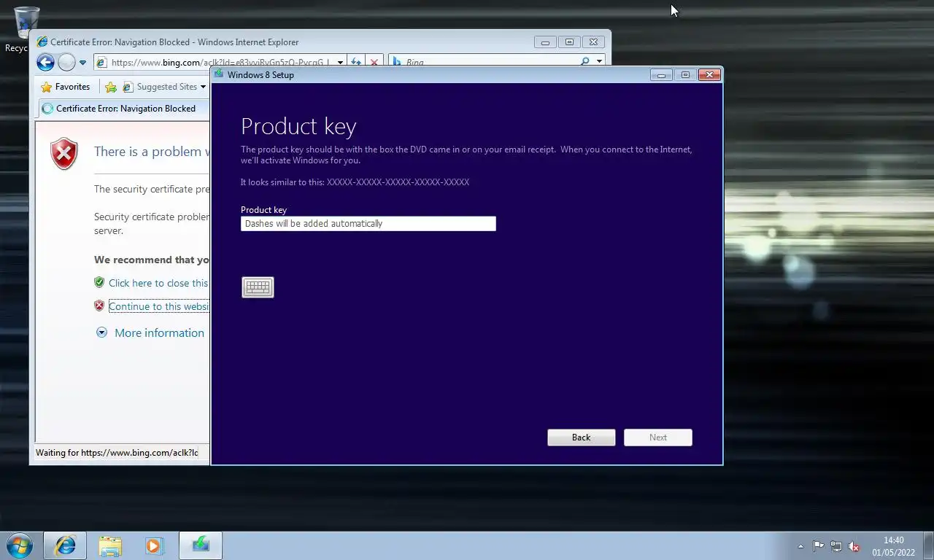The image size is (934, 560).
Task: Open the recent pages dropdown in Internet Explorer
Action: coord(82,63)
